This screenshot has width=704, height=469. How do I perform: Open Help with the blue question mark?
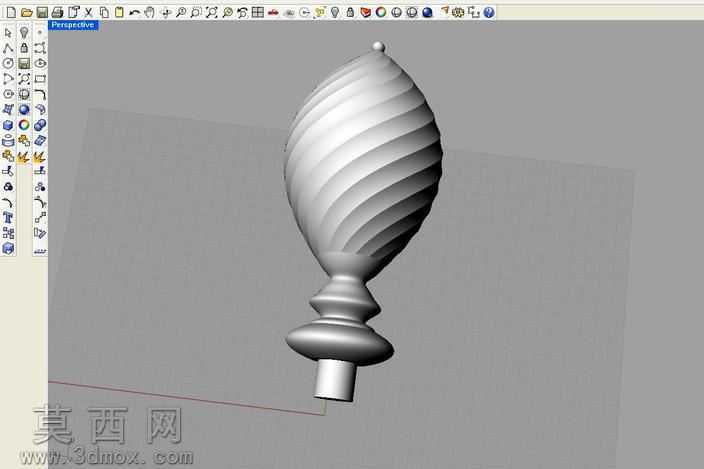(x=489, y=12)
